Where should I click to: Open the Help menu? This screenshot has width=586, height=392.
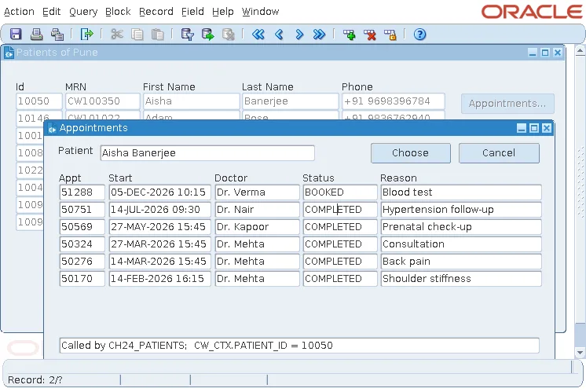coord(223,12)
